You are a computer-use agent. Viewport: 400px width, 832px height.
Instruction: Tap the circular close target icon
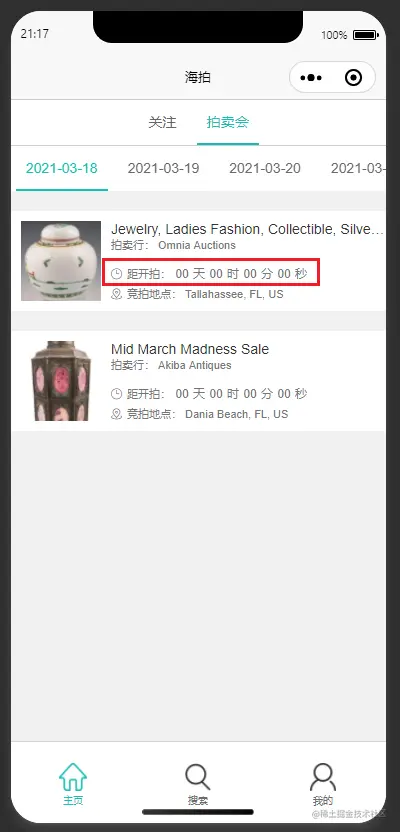(353, 78)
